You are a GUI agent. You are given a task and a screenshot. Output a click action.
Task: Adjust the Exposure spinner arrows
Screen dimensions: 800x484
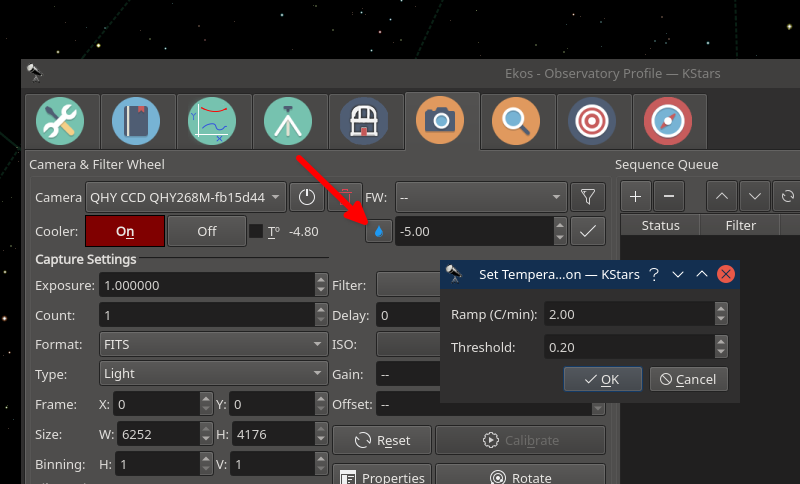coord(321,285)
